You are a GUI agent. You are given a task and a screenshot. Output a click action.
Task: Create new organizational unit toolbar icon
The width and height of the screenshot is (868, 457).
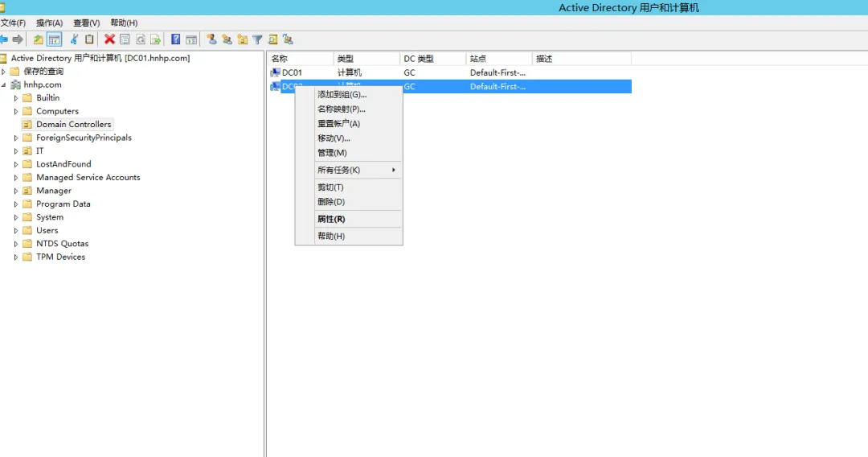[x=243, y=39]
